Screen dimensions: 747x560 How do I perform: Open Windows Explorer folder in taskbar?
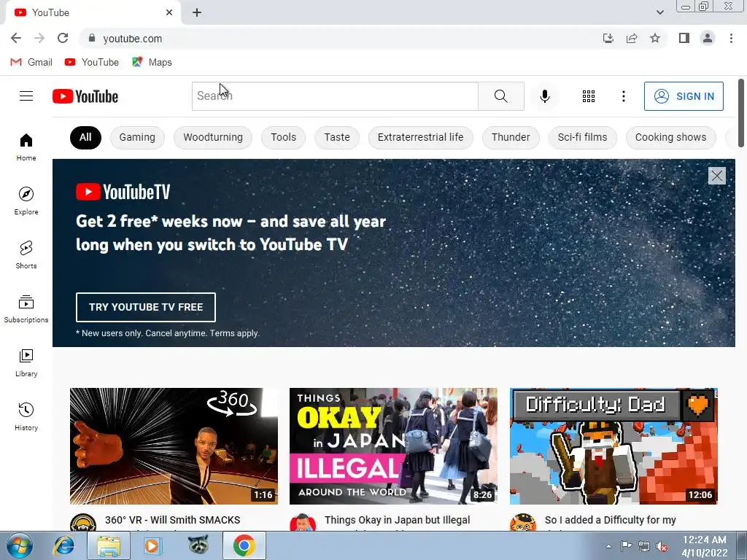tap(109, 545)
